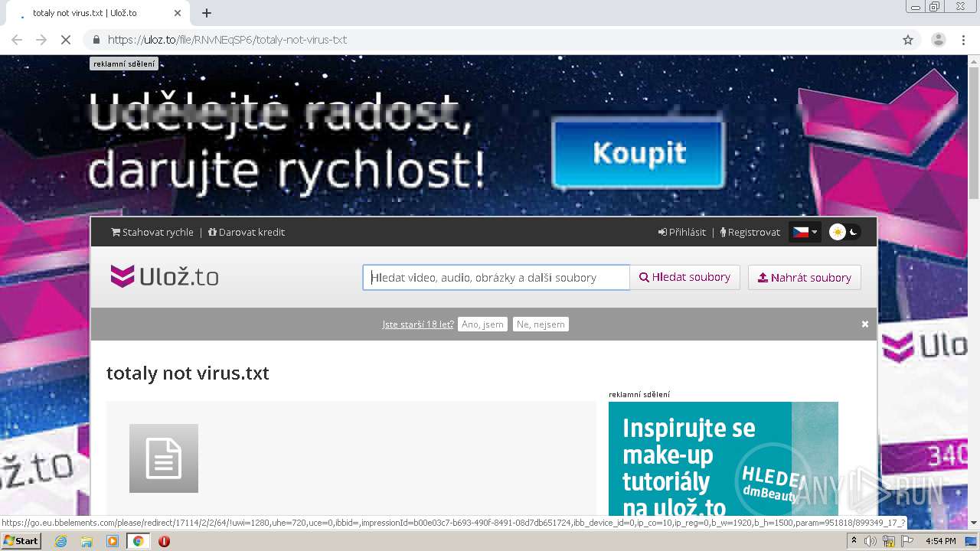Click the Koupit banner button

[x=639, y=153]
